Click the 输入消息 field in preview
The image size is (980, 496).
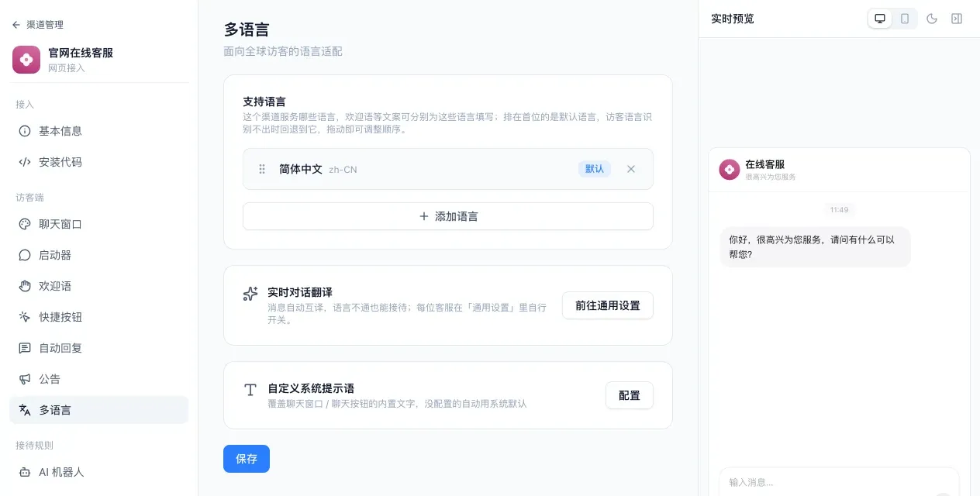839,482
